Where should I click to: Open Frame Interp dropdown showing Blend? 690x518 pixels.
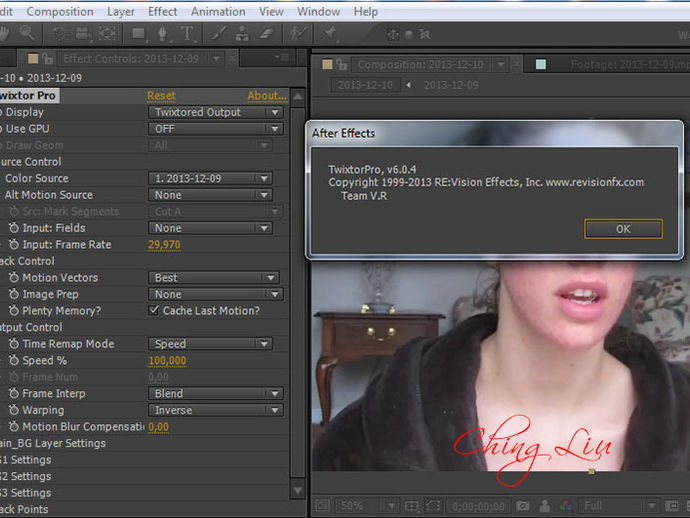coord(216,393)
